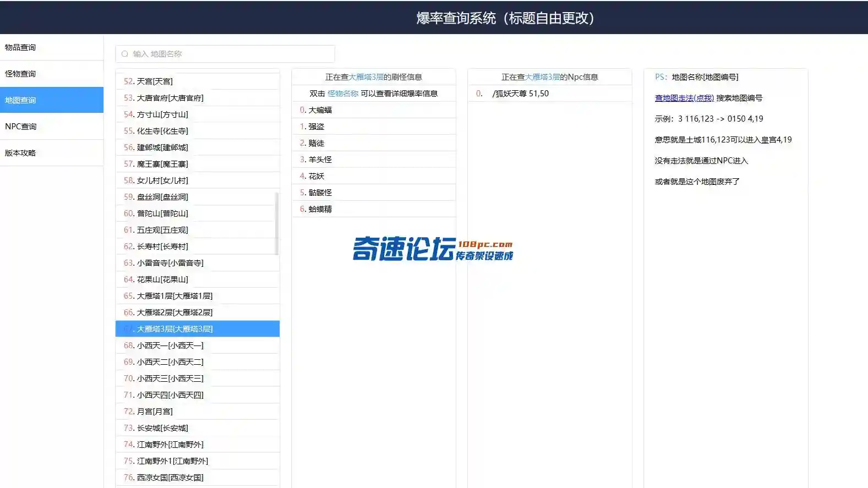
Task: Click monster entry 5. 骷髅怪
Action: (x=374, y=193)
